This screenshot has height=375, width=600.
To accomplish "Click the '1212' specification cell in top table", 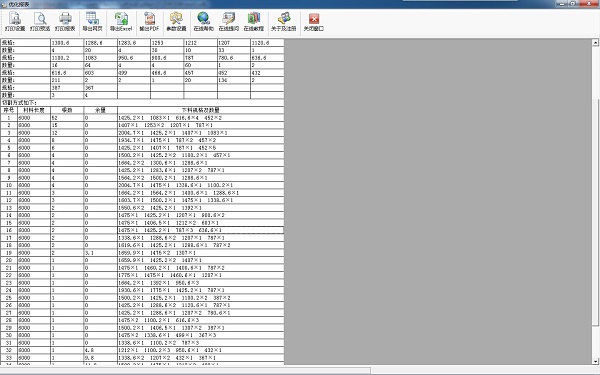I will coord(201,43).
